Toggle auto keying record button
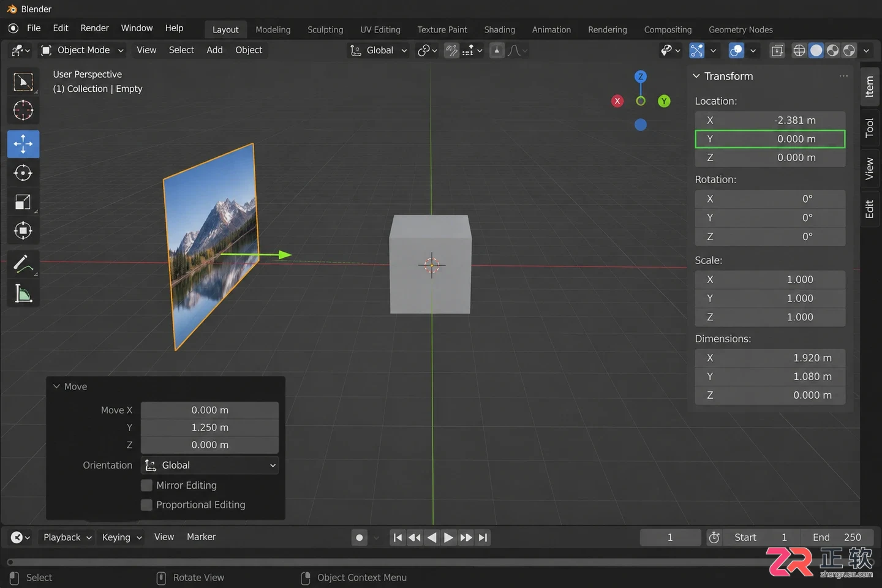This screenshot has width=882, height=588. 360,537
